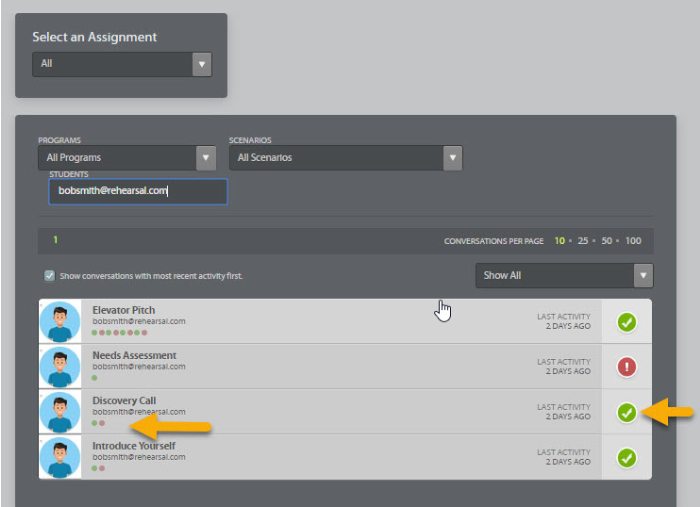The image size is (700, 507).
Task: Click the Needs Assessment student avatar
Action: coord(60,367)
